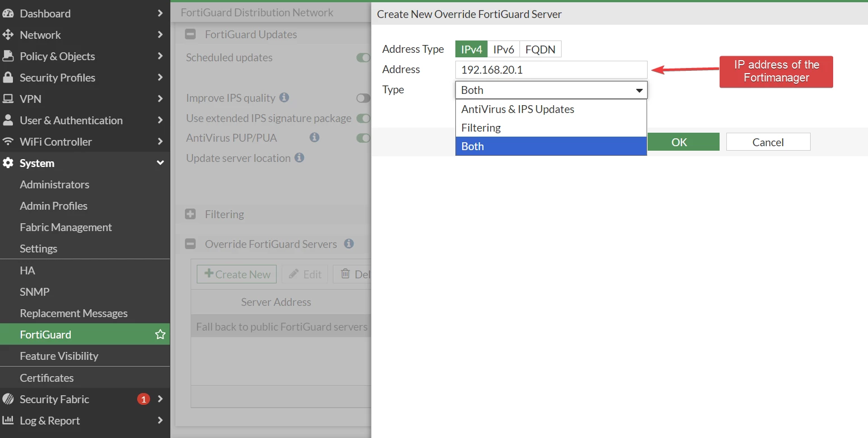
Task: Click the info icon next to Improve IPS quality
Action: pos(284,97)
